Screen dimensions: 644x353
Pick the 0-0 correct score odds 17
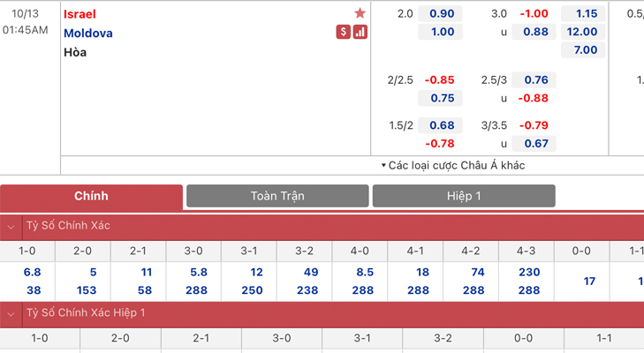589,282
